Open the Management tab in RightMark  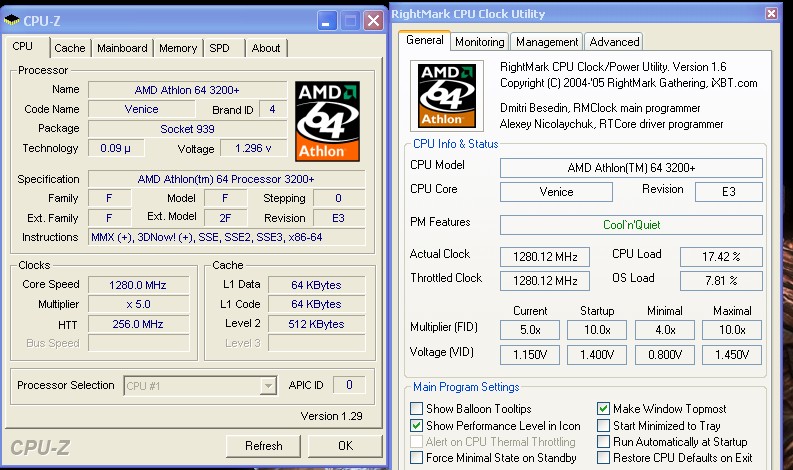(547, 42)
